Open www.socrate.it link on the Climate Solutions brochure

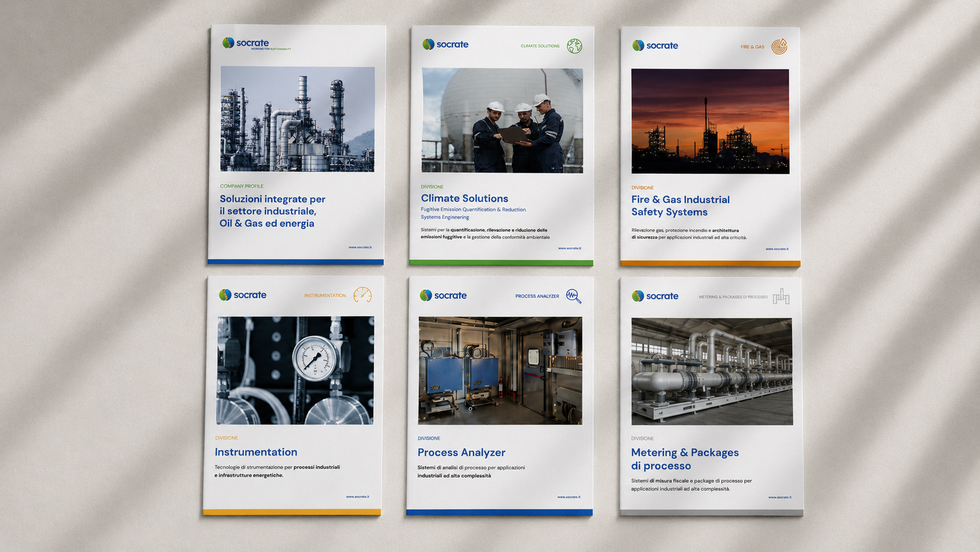(570, 248)
